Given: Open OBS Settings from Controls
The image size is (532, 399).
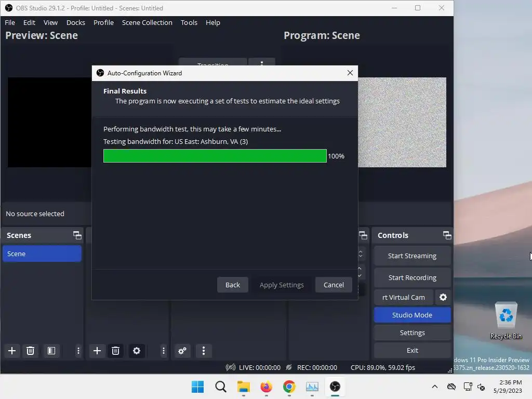Looking at the screenshot, I should point(412,332).
